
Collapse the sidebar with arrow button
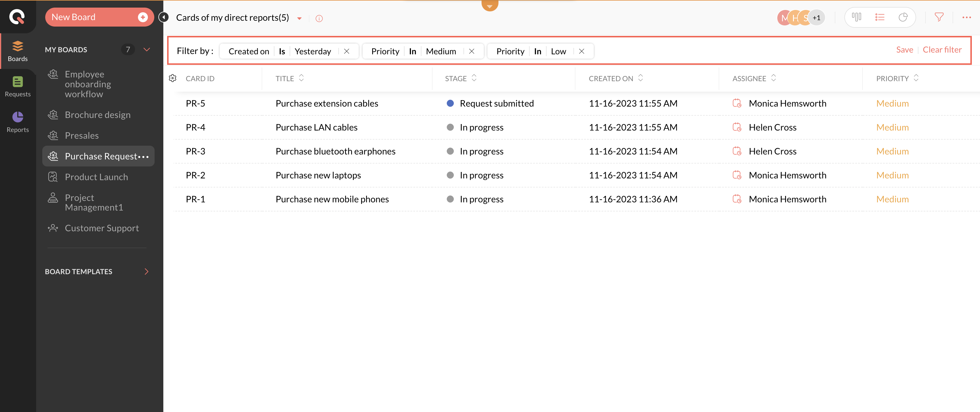click(163, 17)
